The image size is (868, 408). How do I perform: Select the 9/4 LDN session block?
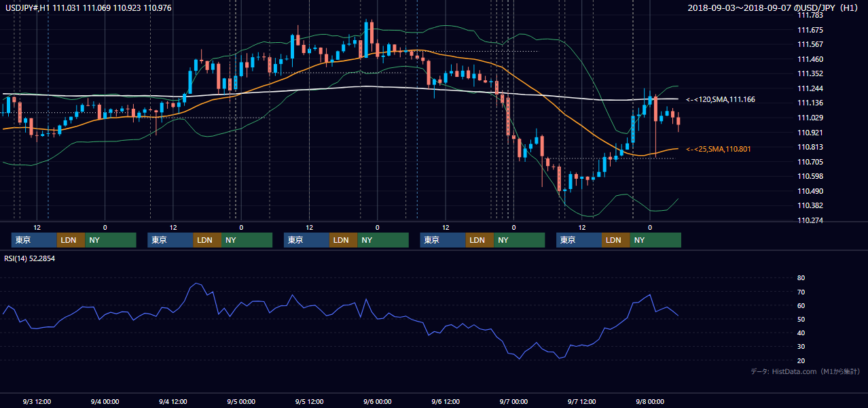click(x=206, y=240)
